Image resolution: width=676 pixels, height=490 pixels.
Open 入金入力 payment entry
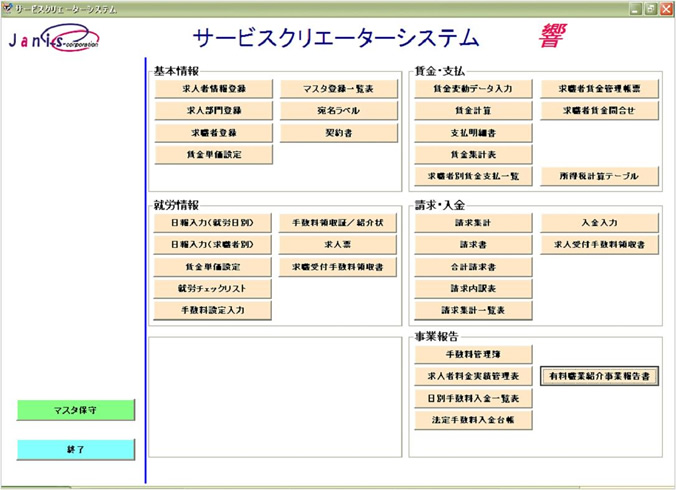[x=599, y=223]
